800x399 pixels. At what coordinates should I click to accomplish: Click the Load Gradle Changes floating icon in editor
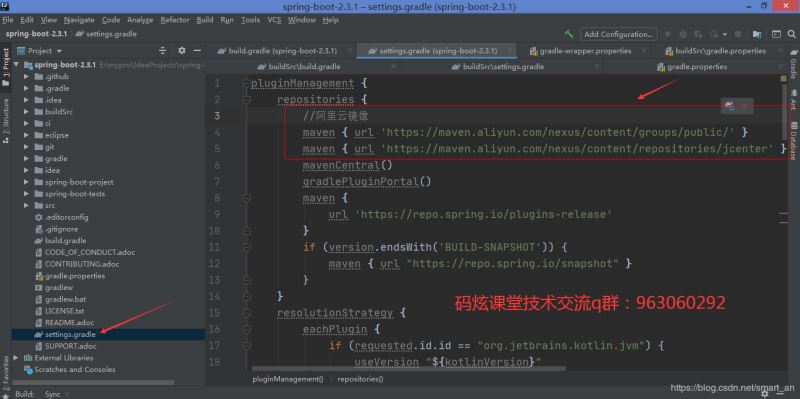[x=730, y=106]
